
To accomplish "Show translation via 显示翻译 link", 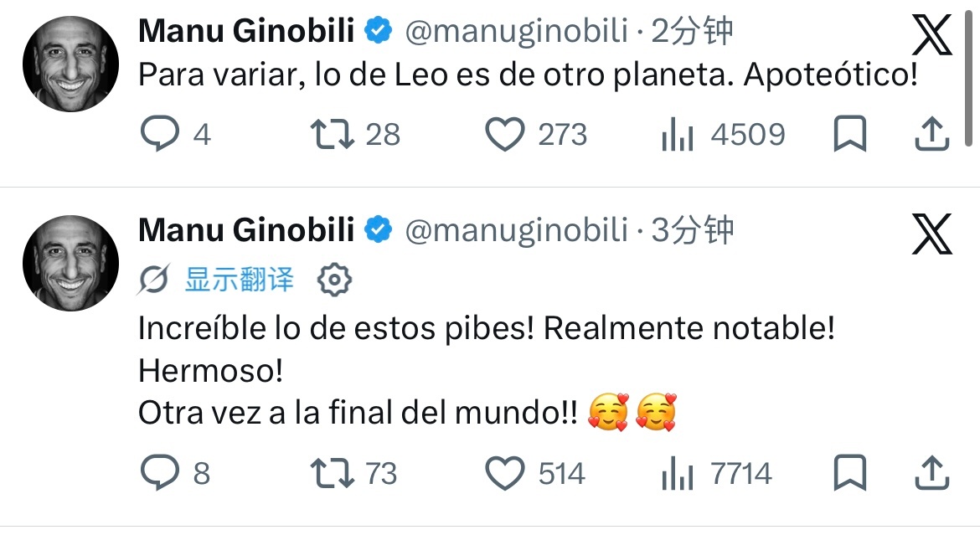I will [x=239, y=280].
